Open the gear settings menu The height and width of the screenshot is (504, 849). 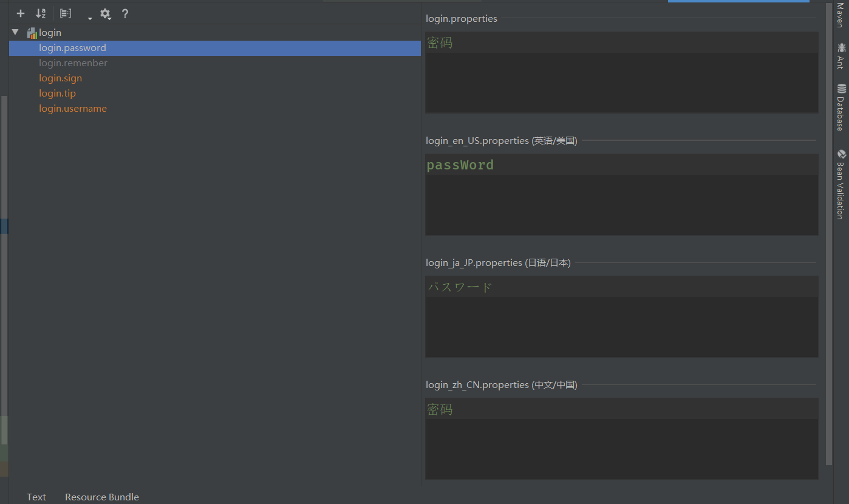point(106,14)
